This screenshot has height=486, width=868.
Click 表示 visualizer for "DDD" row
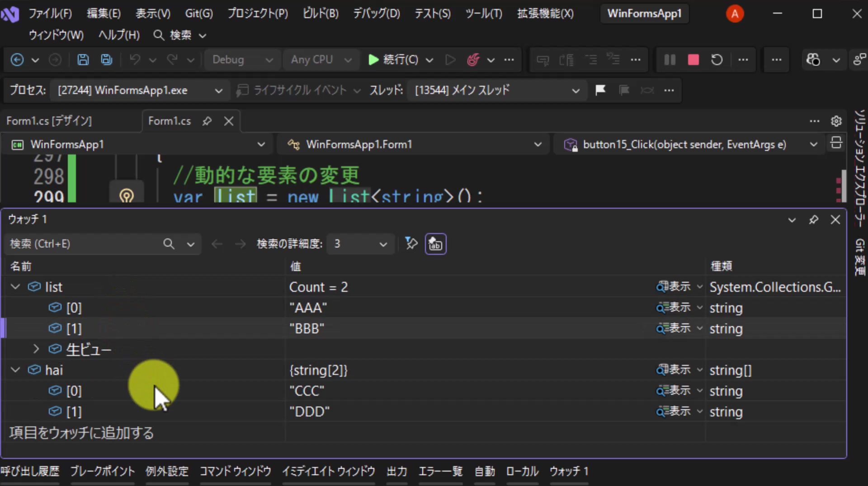(x=674, y=411)
